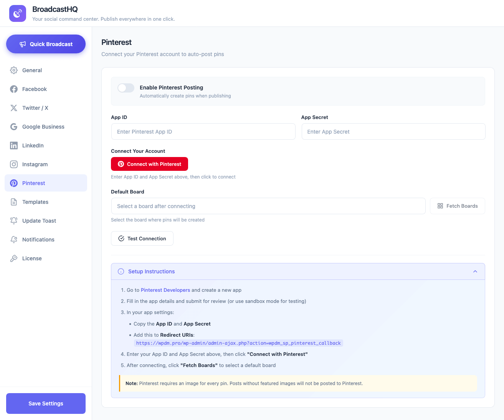504x420 pixels.
Task: Click Connect with Pinterest
Action: tap(149, 164)
